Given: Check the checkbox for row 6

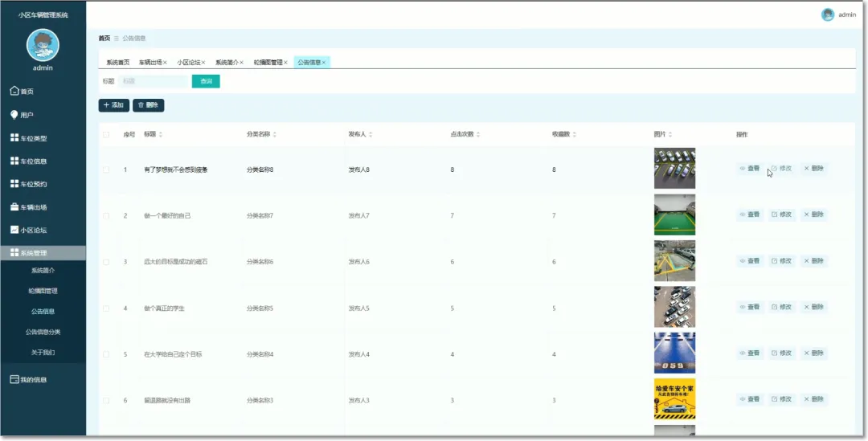Looking at the screenshot, I should 106,400.
